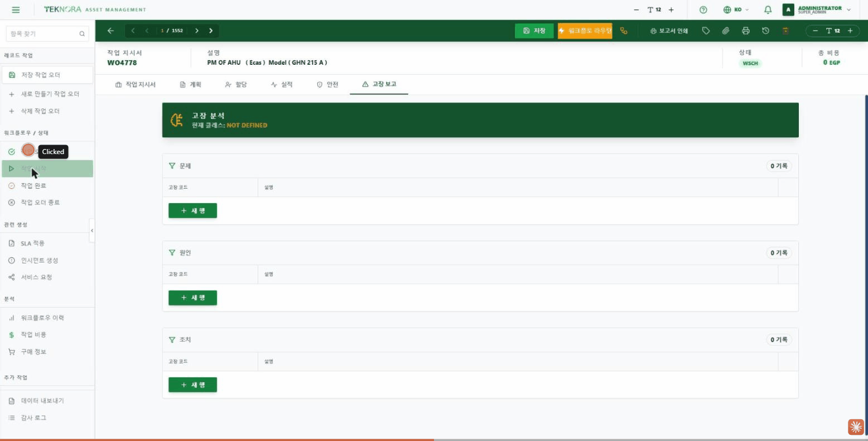Open 워크플로우 이력 in sidebar
Viewport: 868px width, 441px height.
click(47, 318)
